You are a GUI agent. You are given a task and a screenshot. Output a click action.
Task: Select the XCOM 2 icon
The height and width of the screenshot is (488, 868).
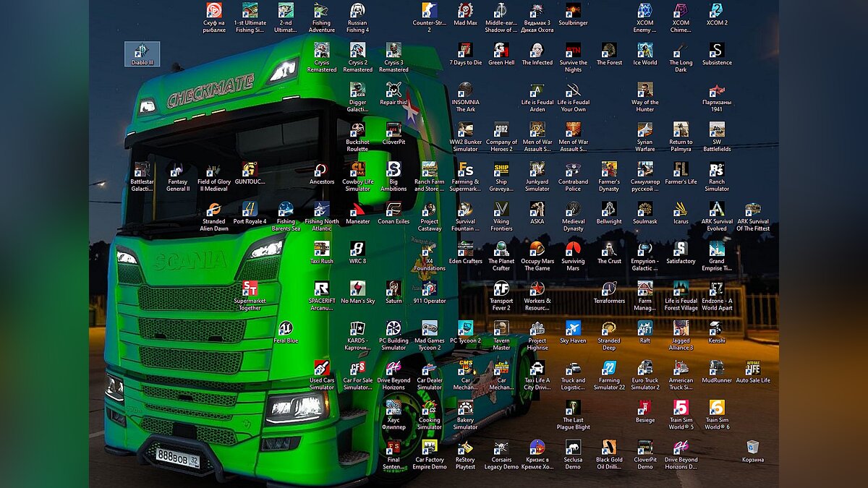716,14
